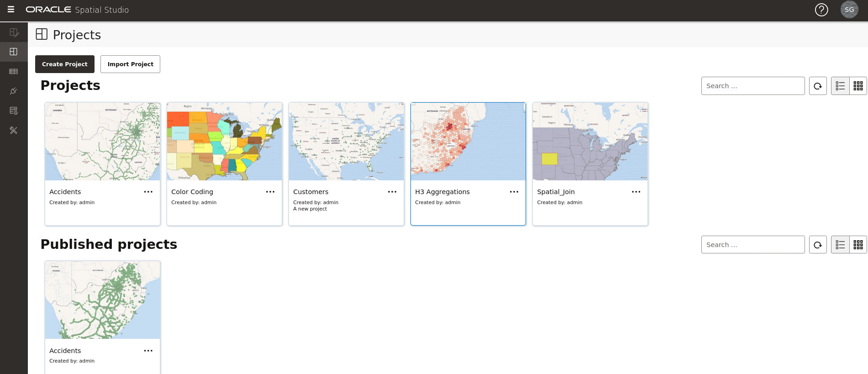Refresh the Projects list
868x374 pixels.
click(818, 86)
